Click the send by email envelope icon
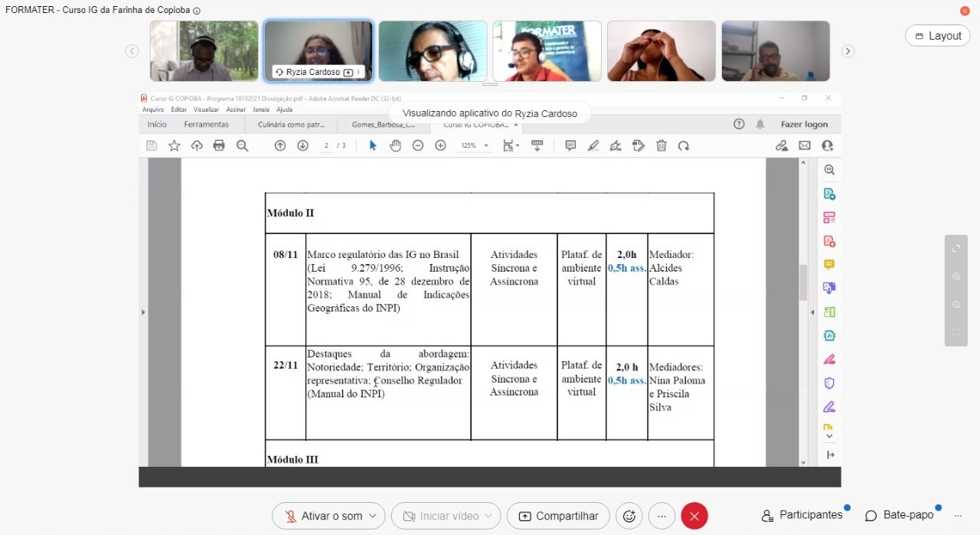The height and width of the screenshot is (535, 980). (x=805, y=145)
